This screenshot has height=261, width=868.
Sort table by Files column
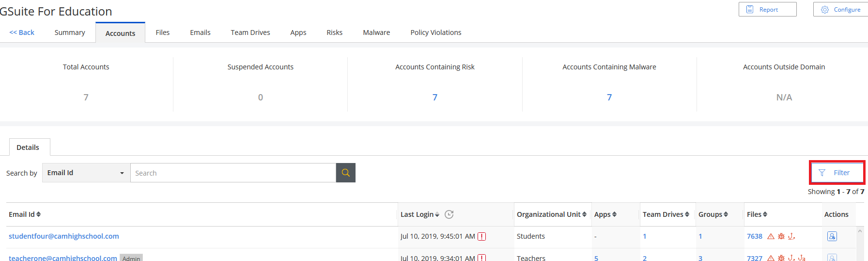[x=757, y=214]
